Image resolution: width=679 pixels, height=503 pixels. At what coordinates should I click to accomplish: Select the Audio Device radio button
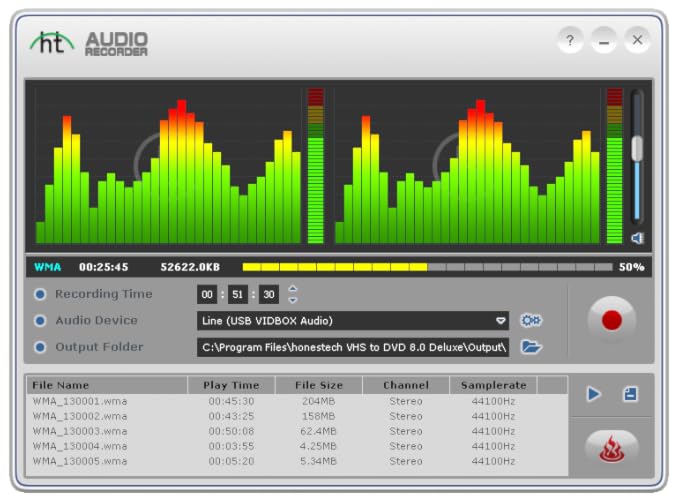(x=40, y=321)
